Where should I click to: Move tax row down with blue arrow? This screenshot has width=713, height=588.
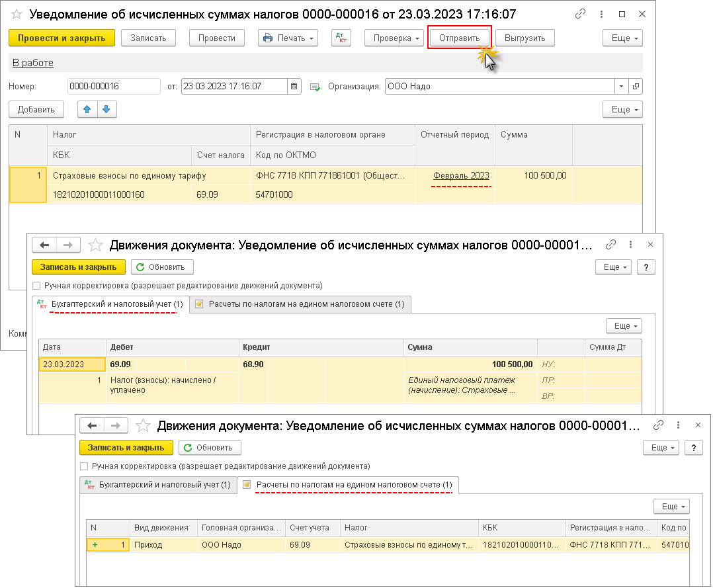[x=106, y=110]
